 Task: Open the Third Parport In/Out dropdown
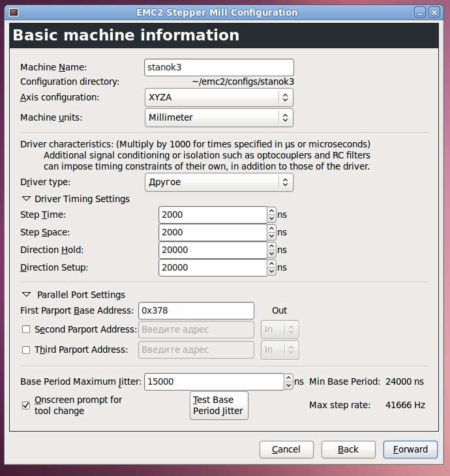[280, 350]
